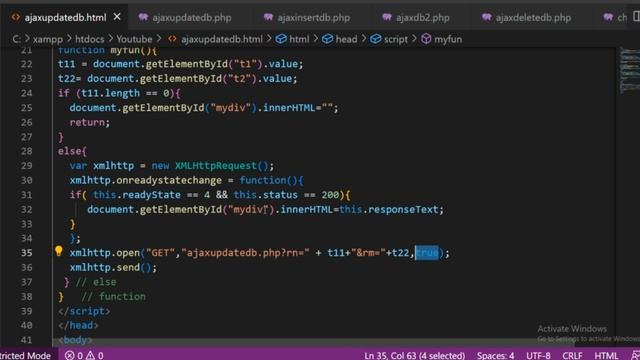Expand the script breadcrumb symbol
640x360 pixels.
point(396,39)
